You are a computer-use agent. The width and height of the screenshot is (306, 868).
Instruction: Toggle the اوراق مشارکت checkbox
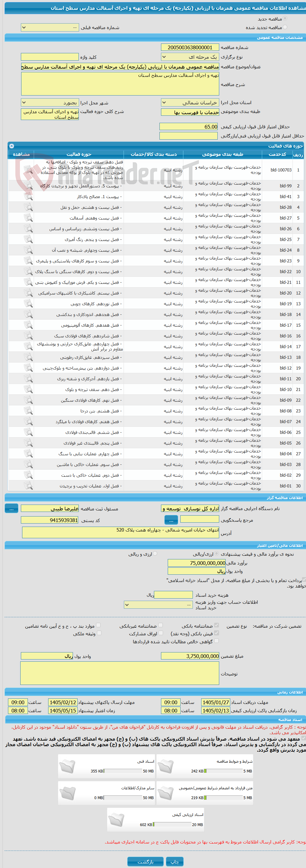pos(161,633)
